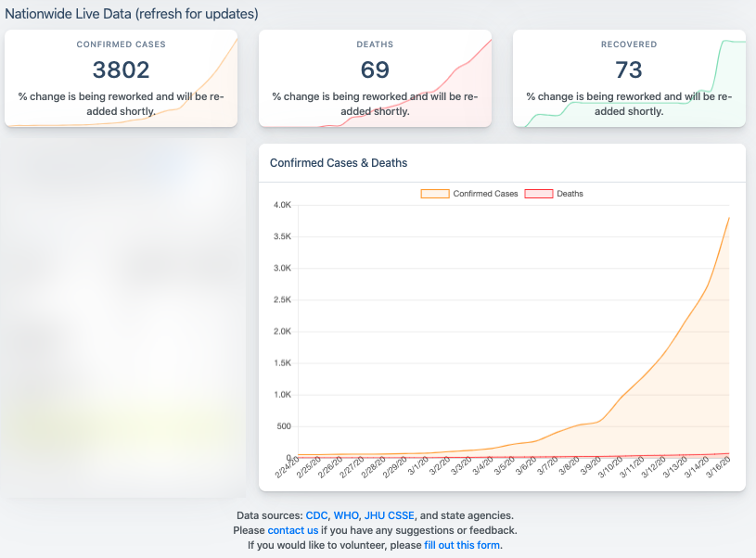Click the red Deaths legend swatch
The image size is (756, 558).
[x=539, y=194]
